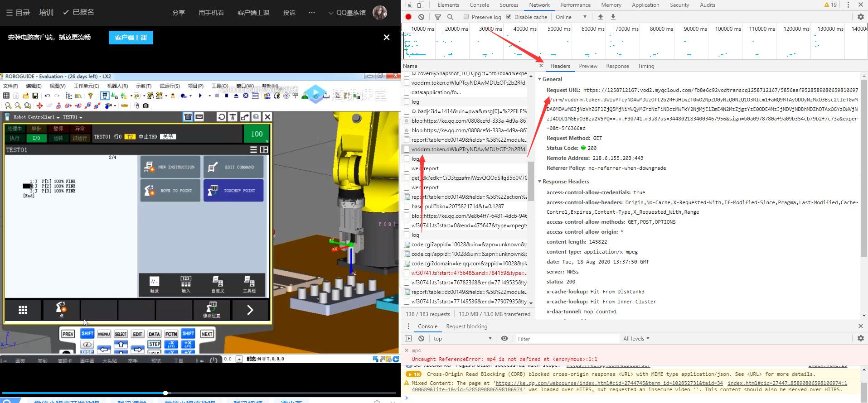Uncheck the Disable cache checkbox
Viewport: 868px width, 403px height.
click(509, 17)
